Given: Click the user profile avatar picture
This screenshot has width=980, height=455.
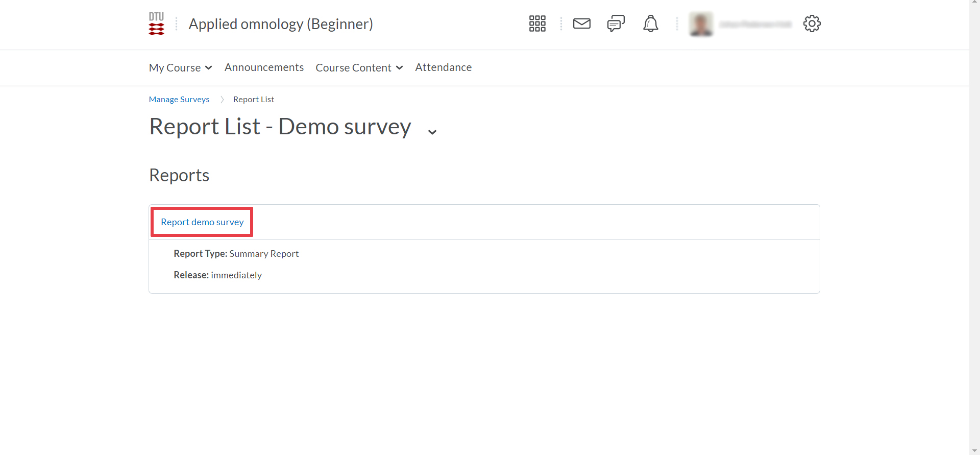Looking at the screenshot, I should pos(701,24).
